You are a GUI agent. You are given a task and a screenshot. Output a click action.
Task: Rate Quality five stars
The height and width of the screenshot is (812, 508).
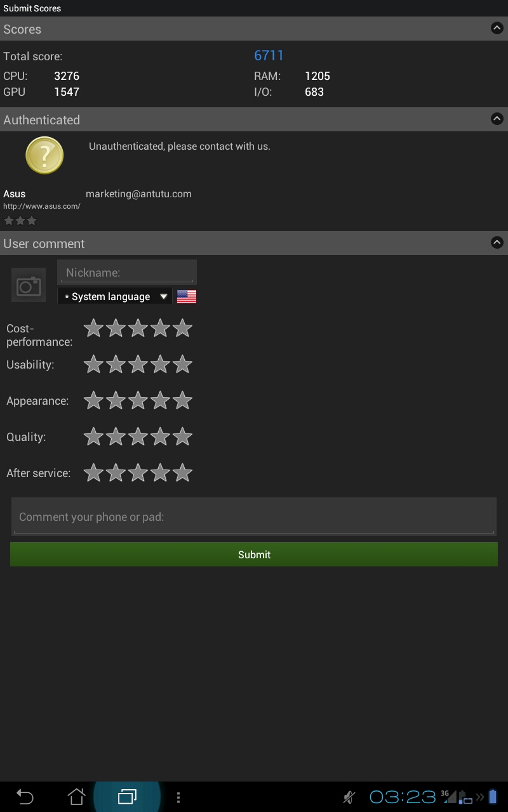(182, 436)
